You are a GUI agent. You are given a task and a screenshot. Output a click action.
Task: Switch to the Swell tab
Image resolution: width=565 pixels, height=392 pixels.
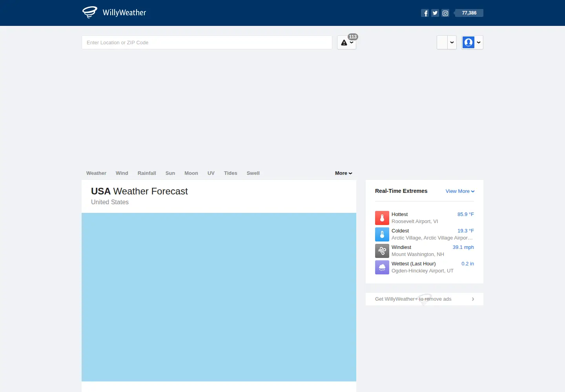coord(253,173)
